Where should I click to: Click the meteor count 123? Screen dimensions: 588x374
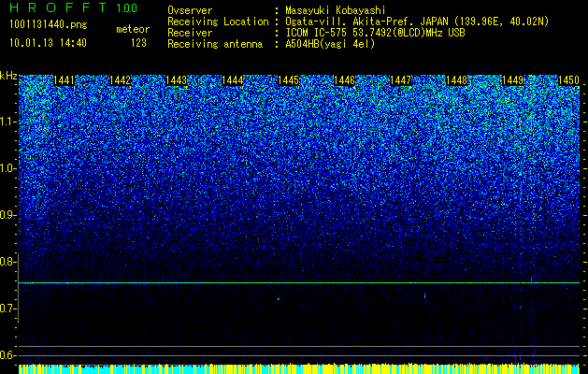pos(138,43)
